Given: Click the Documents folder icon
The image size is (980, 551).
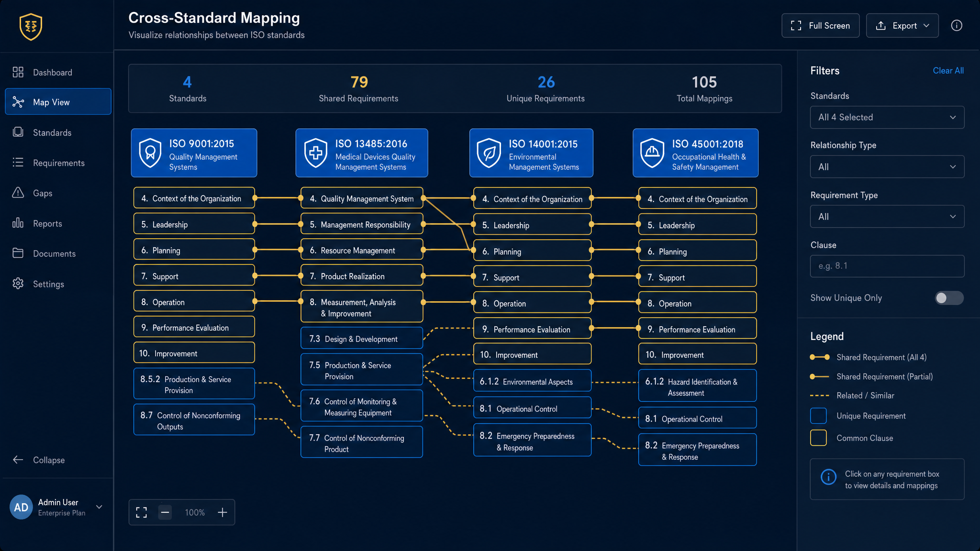Looking at the screenshot, I should (18, 253).
